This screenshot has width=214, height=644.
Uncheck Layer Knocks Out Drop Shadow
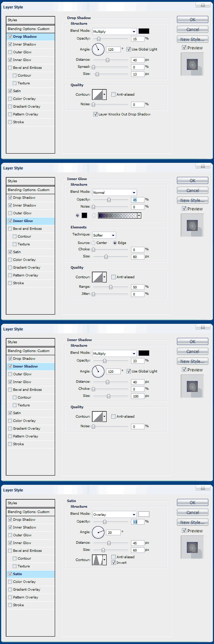[x=96, y=114]
